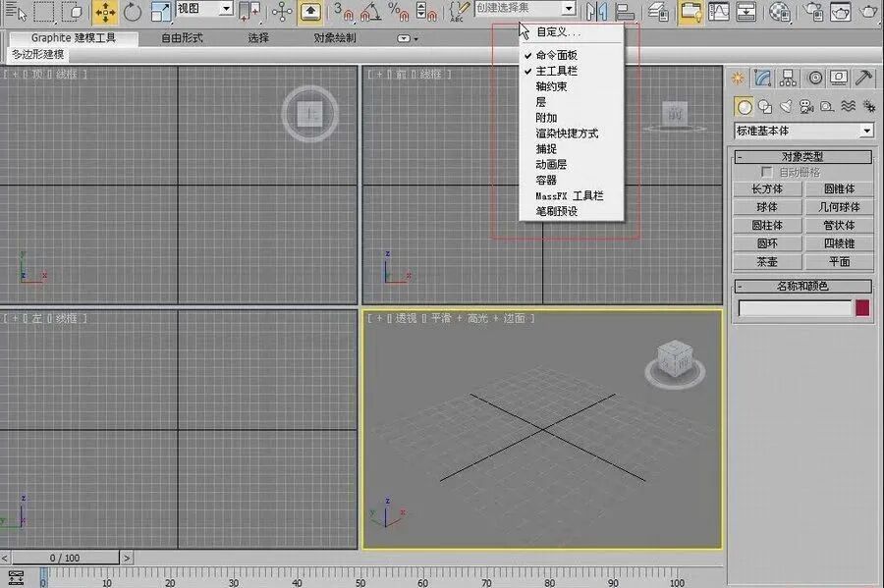Click the Align tool icon
Viewport: 884px width, 588px height.
coord(624,12)
